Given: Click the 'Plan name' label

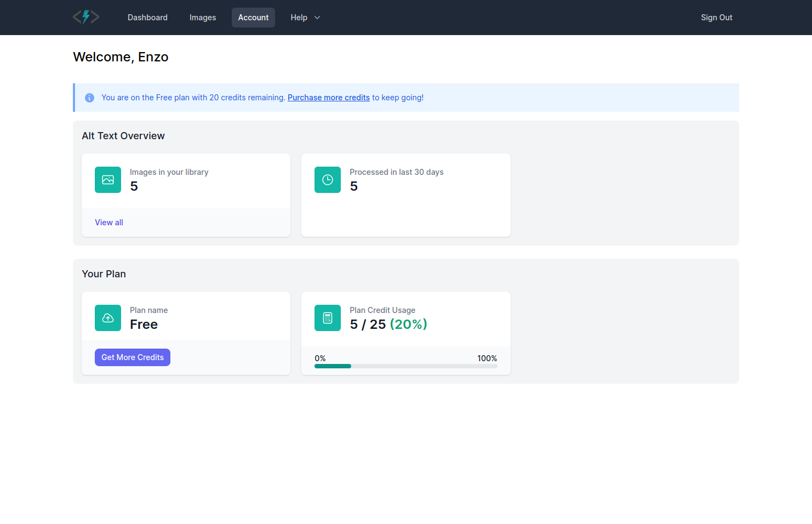Looking at the screenshot, I should (149, 310).
